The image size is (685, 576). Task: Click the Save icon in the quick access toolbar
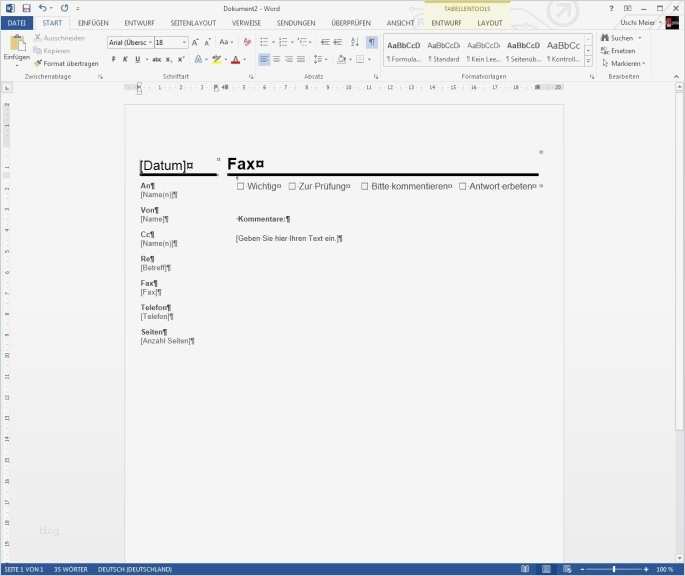[26, 8]
